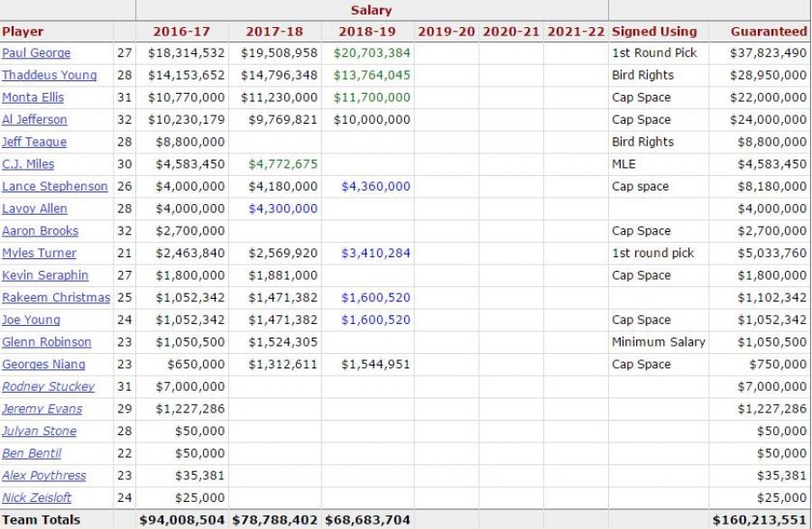Open Glenn Robinson player link

tap(47, 342)
